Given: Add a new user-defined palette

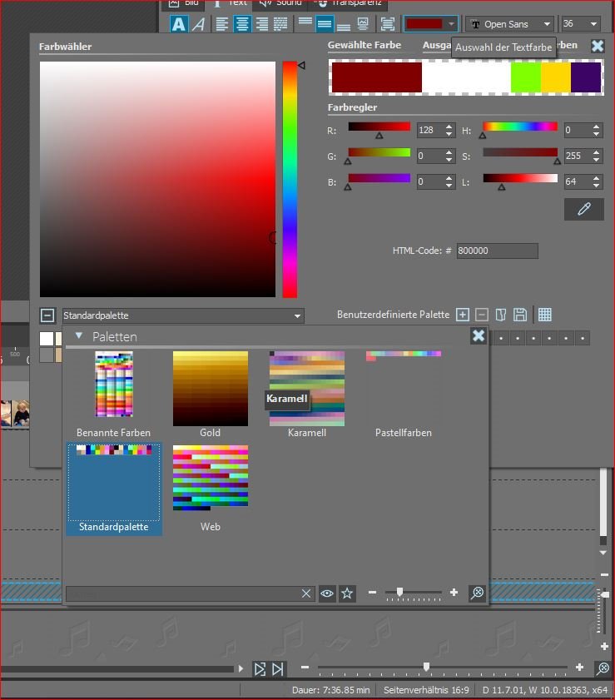Looking at the screenshot, I should (464, 315).
